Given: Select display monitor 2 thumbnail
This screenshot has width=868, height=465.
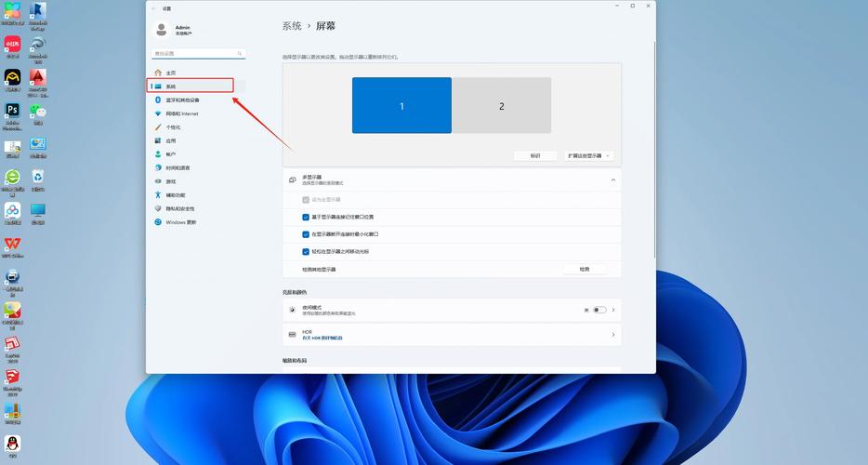Looking at the screenshot, I should coord(502,105).
